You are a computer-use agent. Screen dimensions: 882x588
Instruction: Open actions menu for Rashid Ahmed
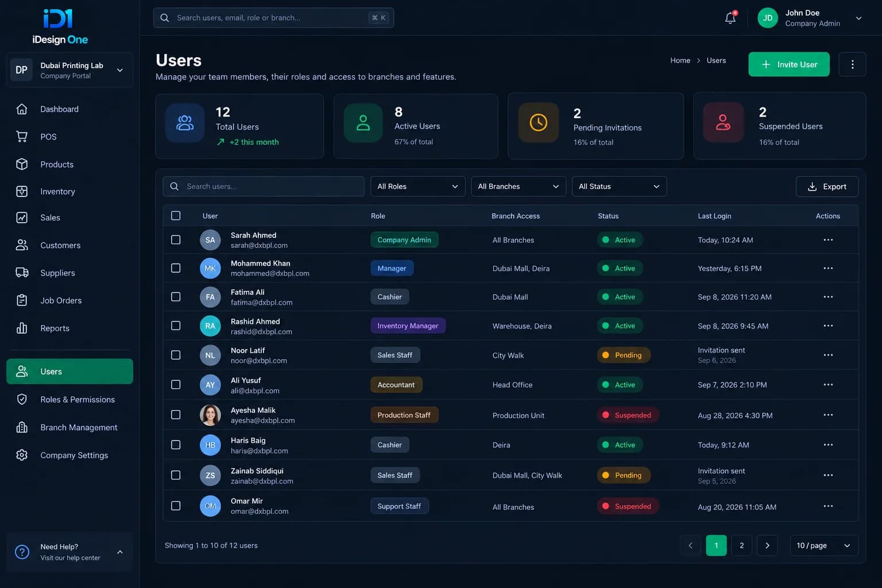(828, 326)
